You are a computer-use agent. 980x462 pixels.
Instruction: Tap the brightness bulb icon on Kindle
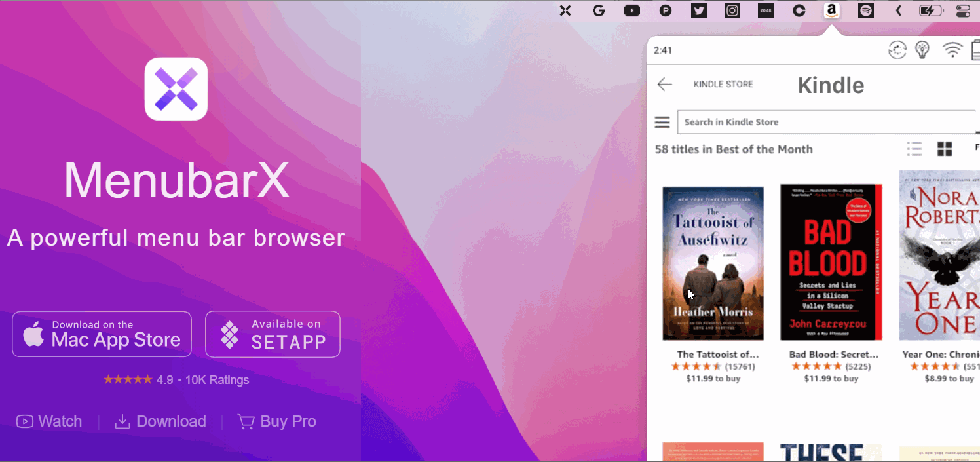(923, 50)
